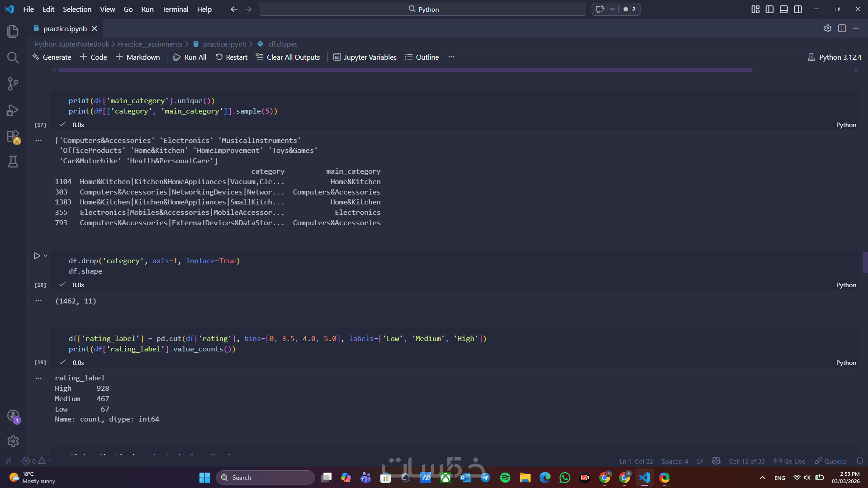Open the notebook settings gear icon
868x488 pixels.
coord(827,28)
